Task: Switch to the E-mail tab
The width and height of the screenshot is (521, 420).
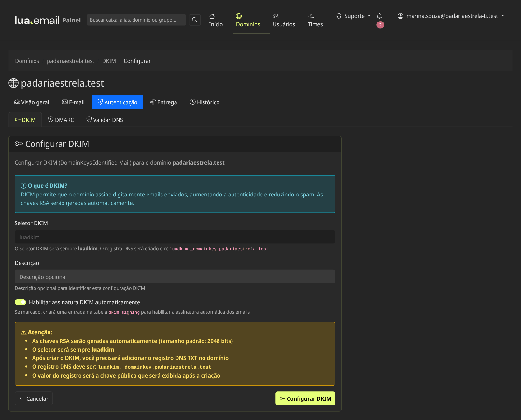Action: (x=73, y=102)
